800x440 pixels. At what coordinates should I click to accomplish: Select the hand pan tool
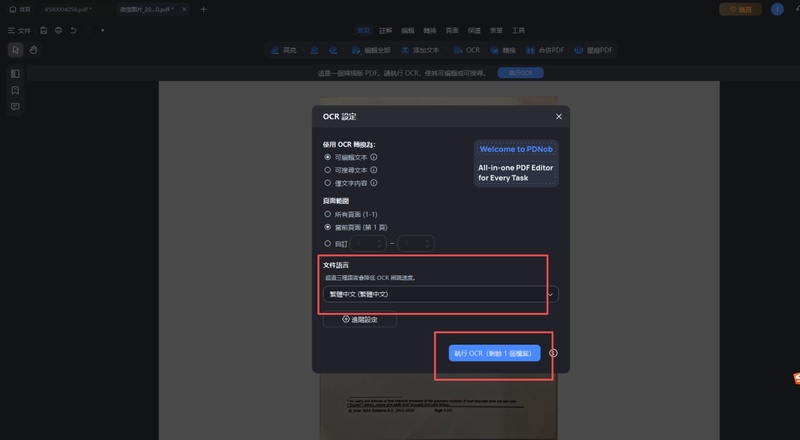(x=33, y=50)
